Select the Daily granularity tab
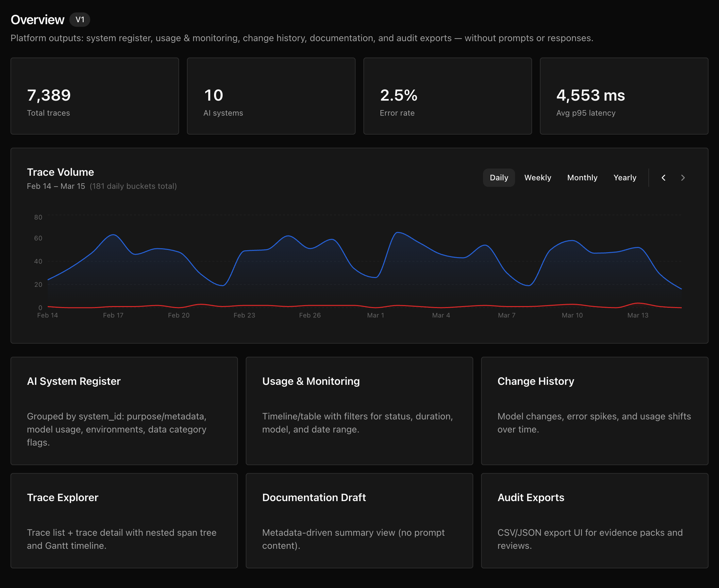This screenshot has width=719, height=588. pos(499,177)
